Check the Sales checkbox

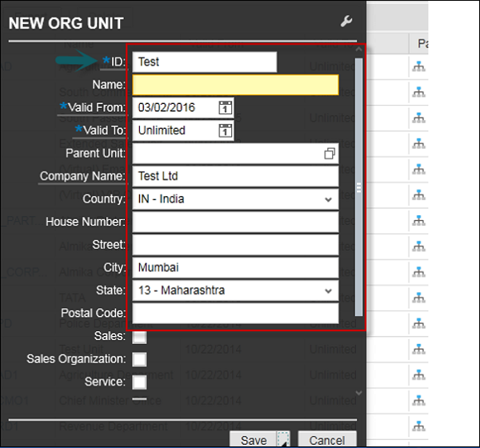139,336
